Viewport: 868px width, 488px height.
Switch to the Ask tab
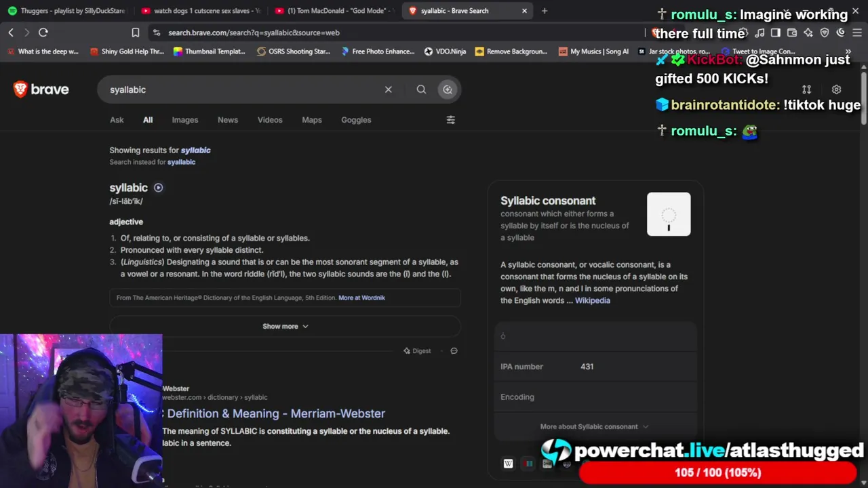click(117, 120)
